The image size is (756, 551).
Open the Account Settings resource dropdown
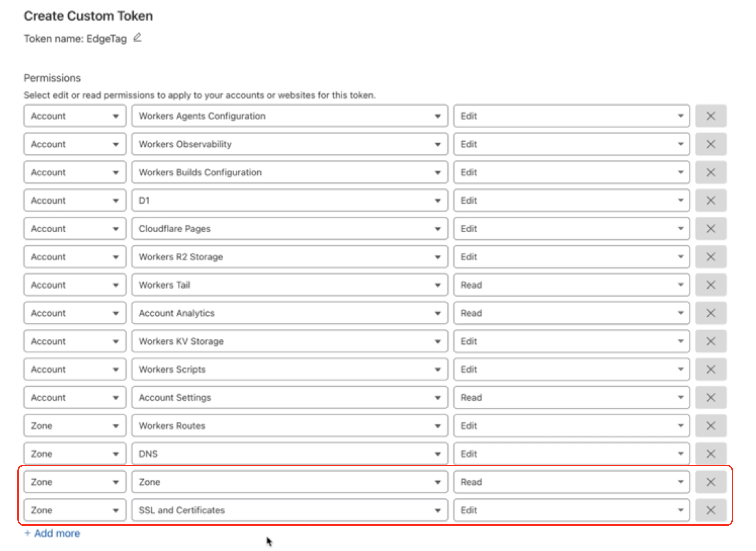tap(289, 397)
